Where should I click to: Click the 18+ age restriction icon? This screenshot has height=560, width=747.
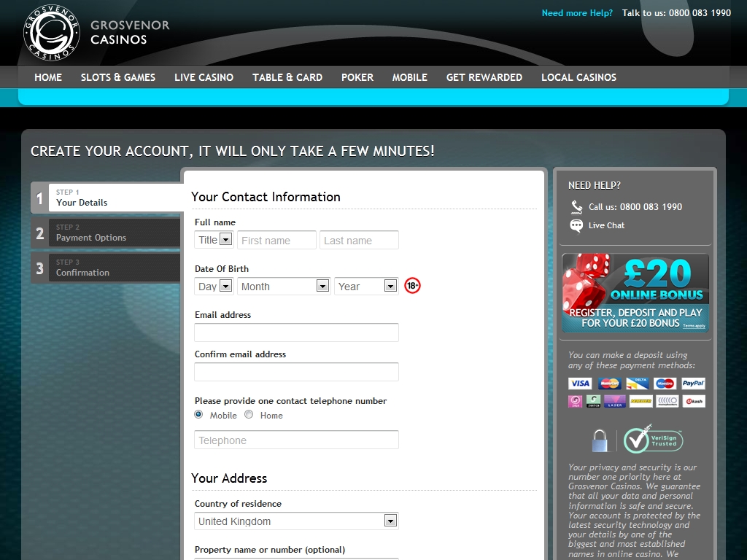[413, 286]
